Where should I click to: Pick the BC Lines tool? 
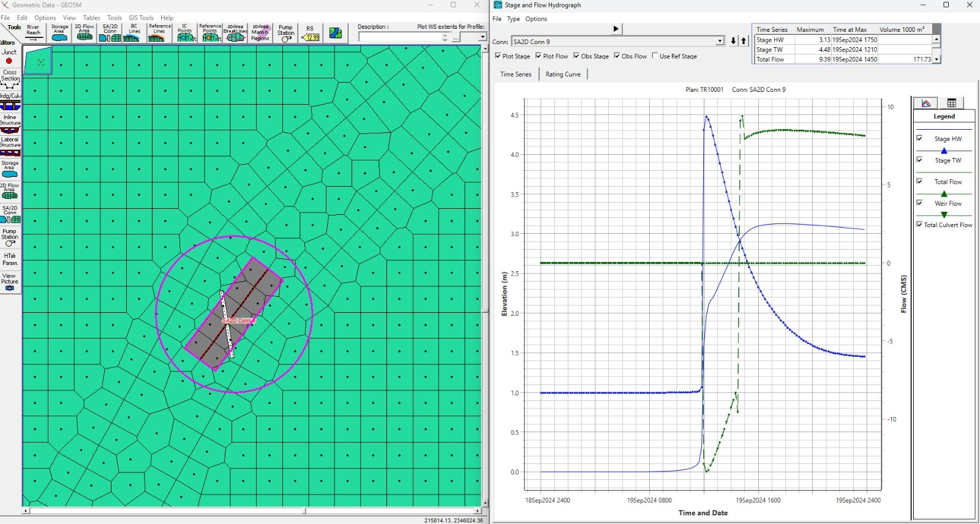point(134,33)
